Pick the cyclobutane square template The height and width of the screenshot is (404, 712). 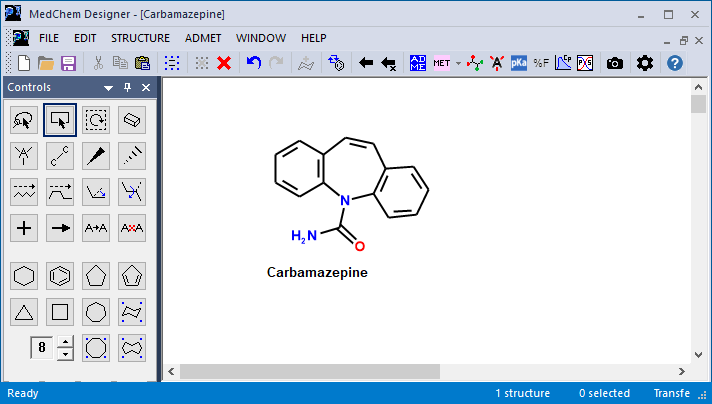[x=60, y=312]
